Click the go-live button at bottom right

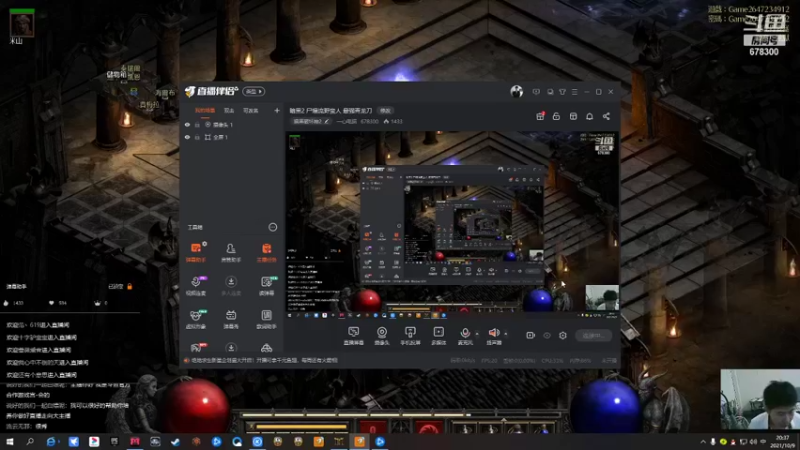pyautogui.click(x=593, y=335)
